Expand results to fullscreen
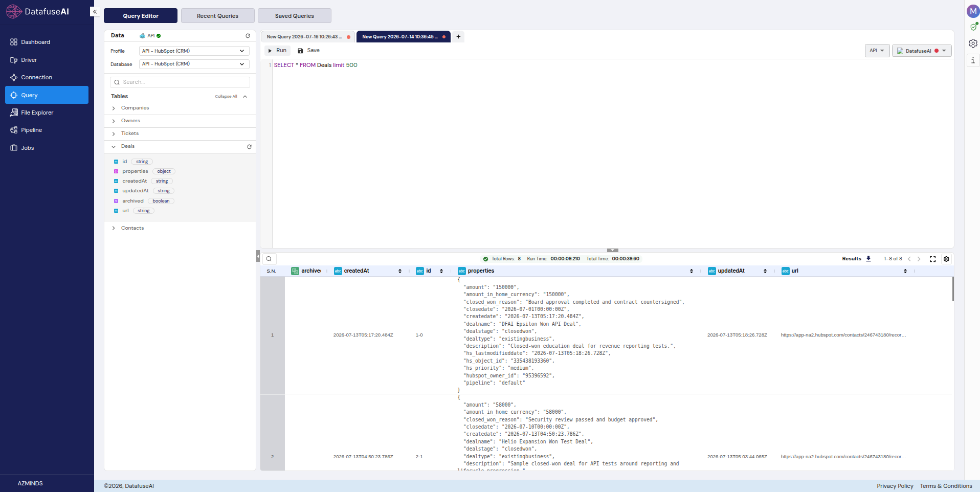Image resolution: width=980 pixels, height=492 pixels. coord(932,259)
